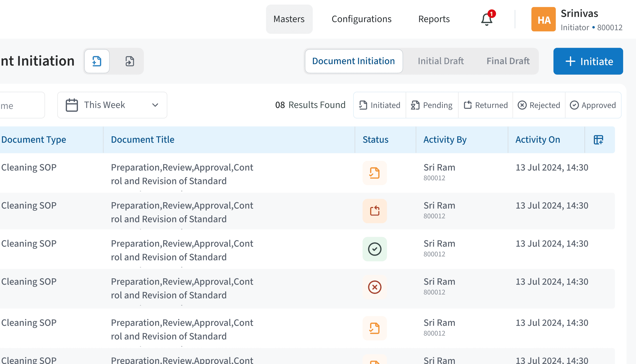Screen dimensions: 636x364
Task: Open the notification bell icon
Action: pyautogui.click(x=487, y=19)
